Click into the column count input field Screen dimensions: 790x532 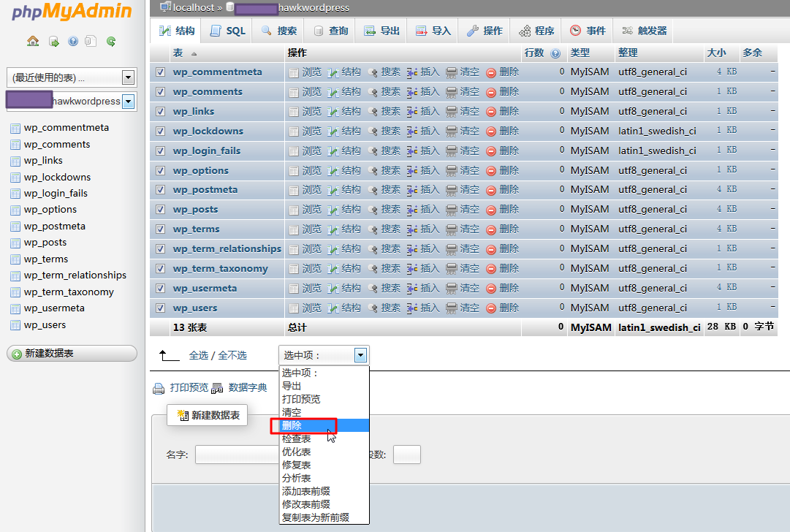(406, 455)
